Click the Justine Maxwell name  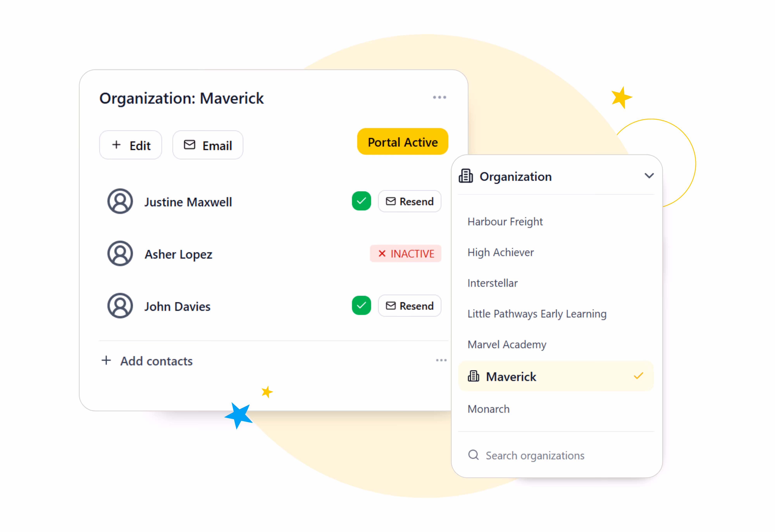[x=188, y=202]
